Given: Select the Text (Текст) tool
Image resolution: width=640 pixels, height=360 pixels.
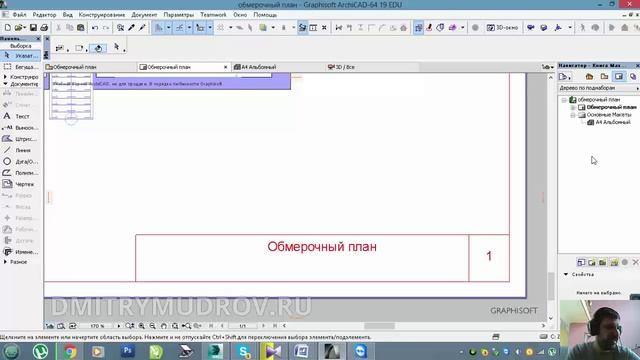Looking at the screenshot, I should [20, 116].
